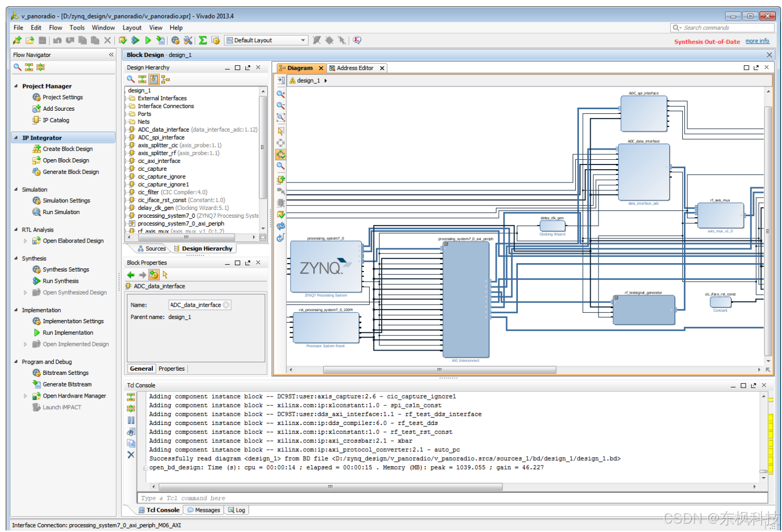Click the Add IP diagram tool

281,179
